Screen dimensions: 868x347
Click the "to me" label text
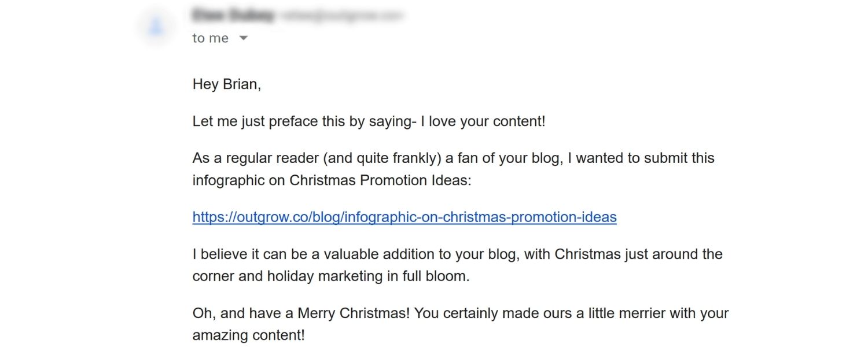coord(209,38)
